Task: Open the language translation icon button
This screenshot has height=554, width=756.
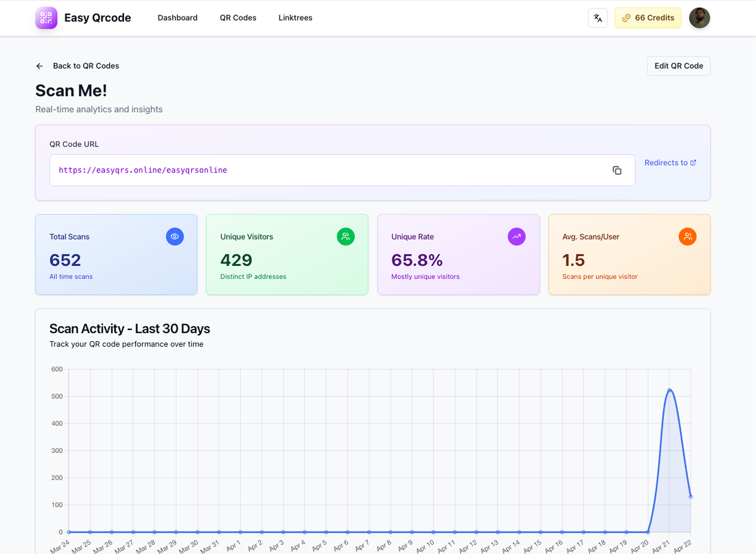Action: click(598, 18)
